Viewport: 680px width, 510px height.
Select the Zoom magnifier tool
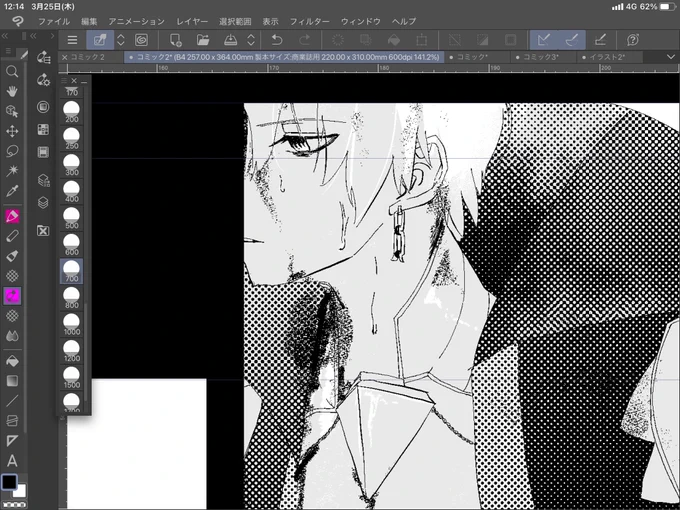click(12, 71)
